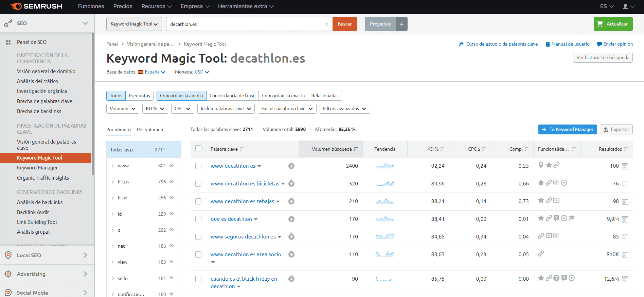View SERP snapshot icon for result 9,9M
Screen dimensions: 644x297
tap(625, 219)
